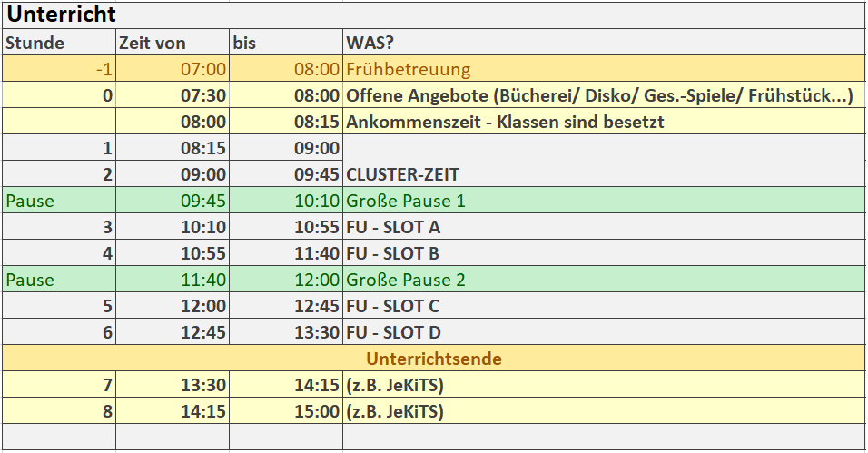Viewport: 868px width, 453px height.
Task: Select the start time cell '07:00'
Action: click(172, 69)
